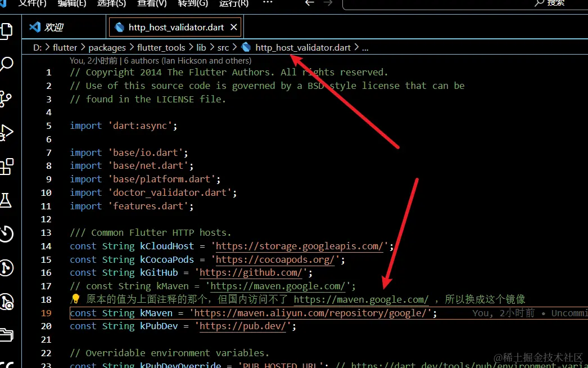
Task: Follow the maven.google.com link on line 18
Action: coord(361,299)
